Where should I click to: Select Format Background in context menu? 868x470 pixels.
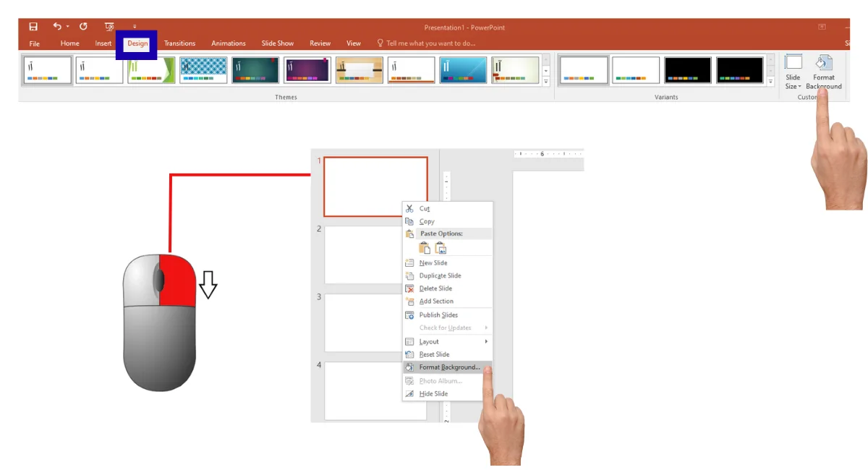[x=448, y=367]
